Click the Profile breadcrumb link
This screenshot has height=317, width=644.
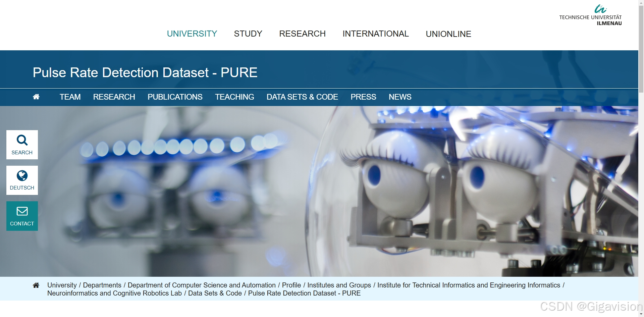click(x=291, y=285)
